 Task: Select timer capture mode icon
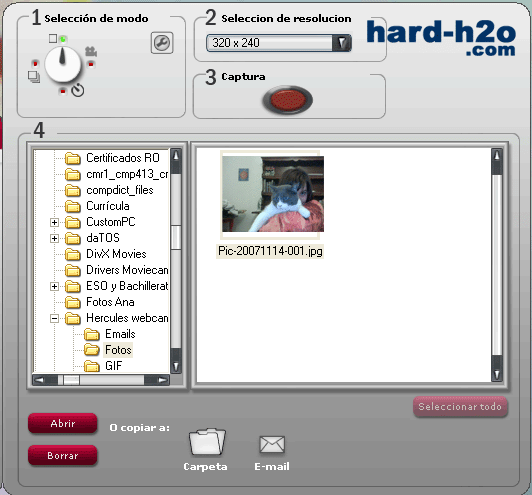[x=78, y=90]
